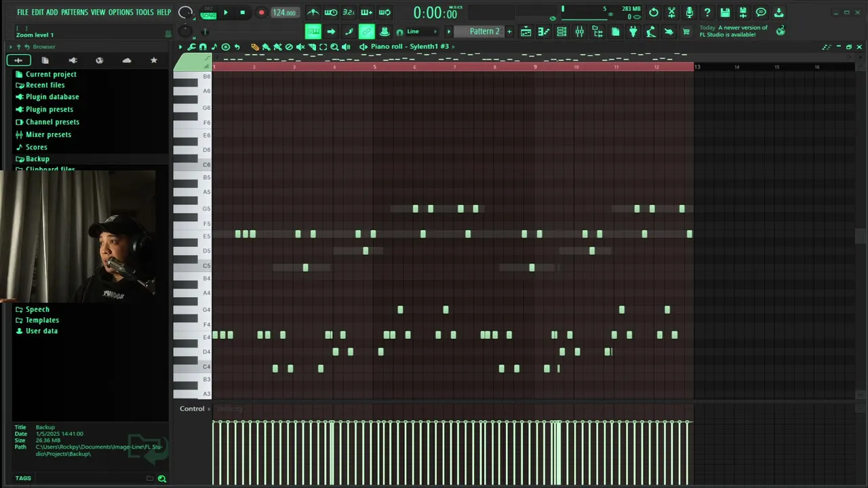This screenshot has width=868, height=488.
Task: Toggle loop recording button
Action: pyautogui.click(x=384, y=12)
